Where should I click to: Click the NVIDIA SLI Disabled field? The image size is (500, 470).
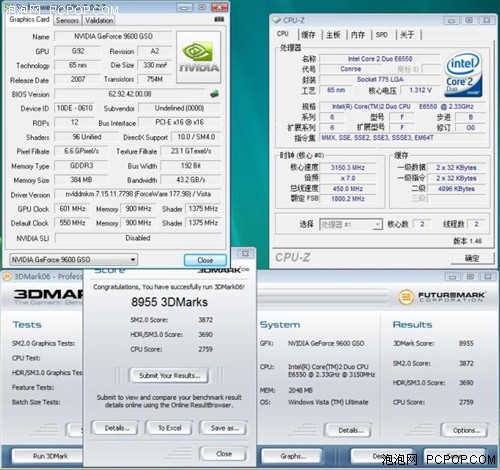coord(138,238)
